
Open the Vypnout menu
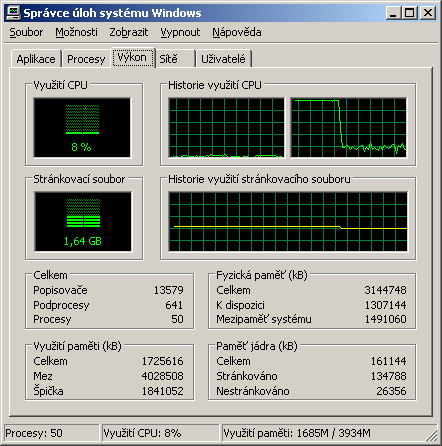180,32
